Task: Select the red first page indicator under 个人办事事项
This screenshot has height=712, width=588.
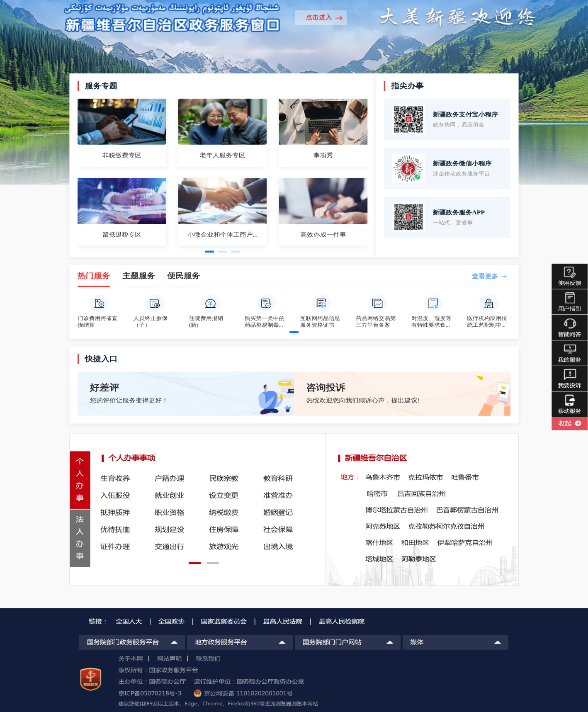Action: (195, 563)
